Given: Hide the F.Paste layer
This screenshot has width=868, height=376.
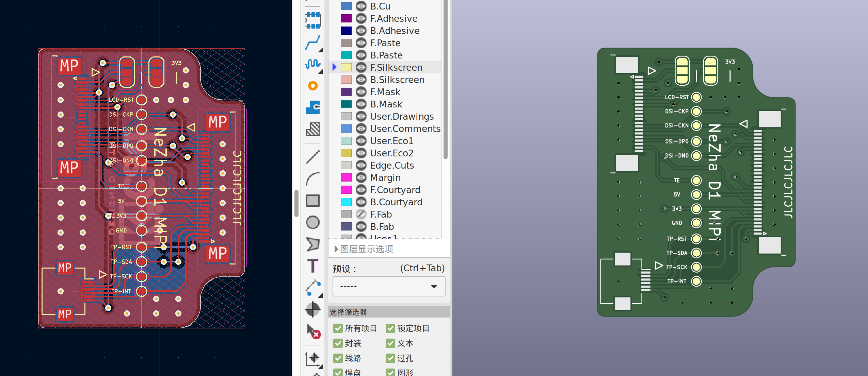Looking at the screenshot, I should (x=361, y=43).
